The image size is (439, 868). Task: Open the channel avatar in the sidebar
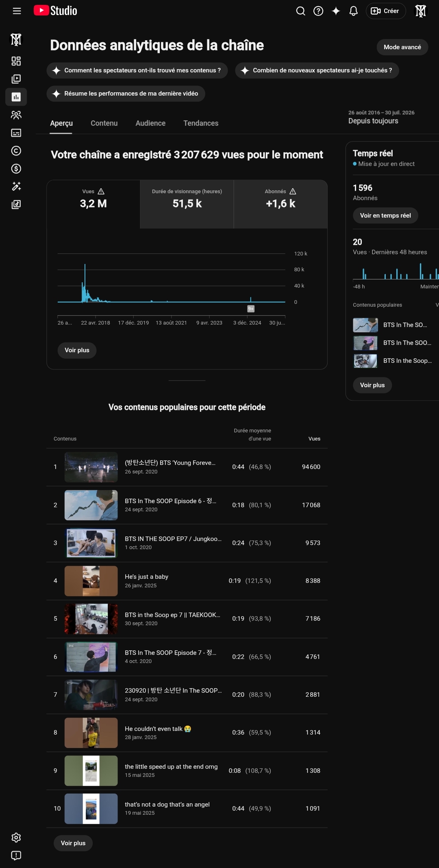tap(16, 39)
